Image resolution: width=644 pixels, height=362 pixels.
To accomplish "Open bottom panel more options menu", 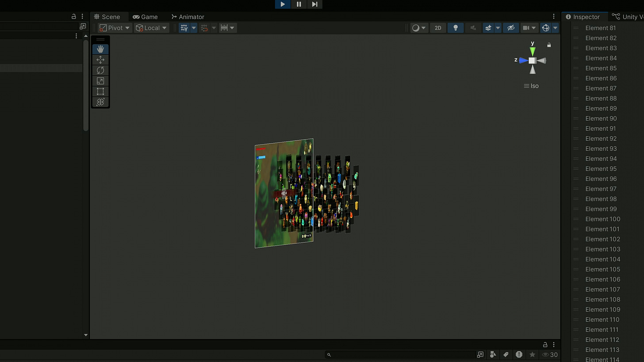I will tap(553, 344).
